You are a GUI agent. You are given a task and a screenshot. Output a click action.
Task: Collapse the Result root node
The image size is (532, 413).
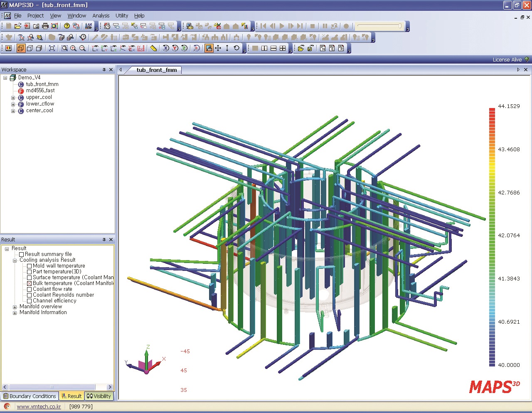coord(7,248)
